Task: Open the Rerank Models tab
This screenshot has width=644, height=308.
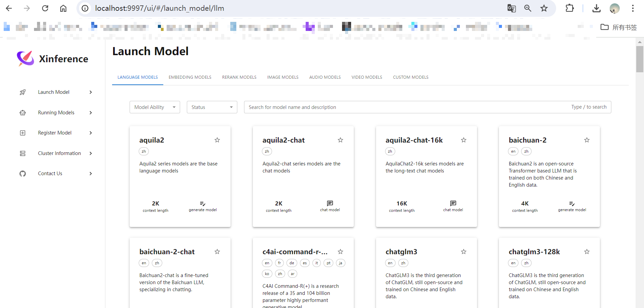Action: [239, 77]
